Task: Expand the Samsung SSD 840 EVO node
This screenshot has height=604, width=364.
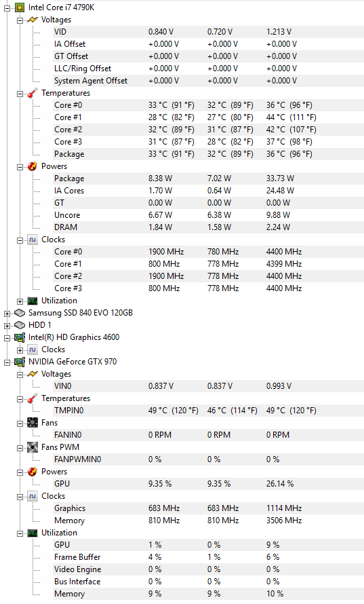Action: pos(7,313)
